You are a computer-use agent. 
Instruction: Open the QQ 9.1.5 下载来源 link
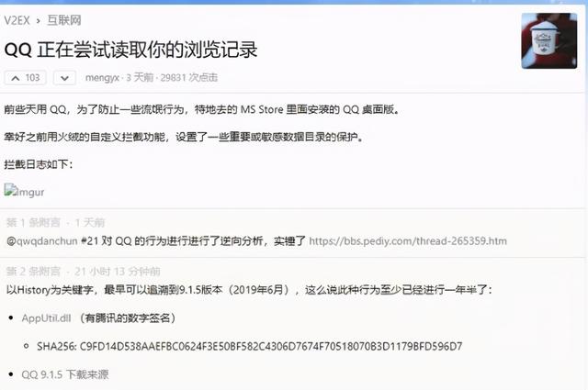pos(65,374)
